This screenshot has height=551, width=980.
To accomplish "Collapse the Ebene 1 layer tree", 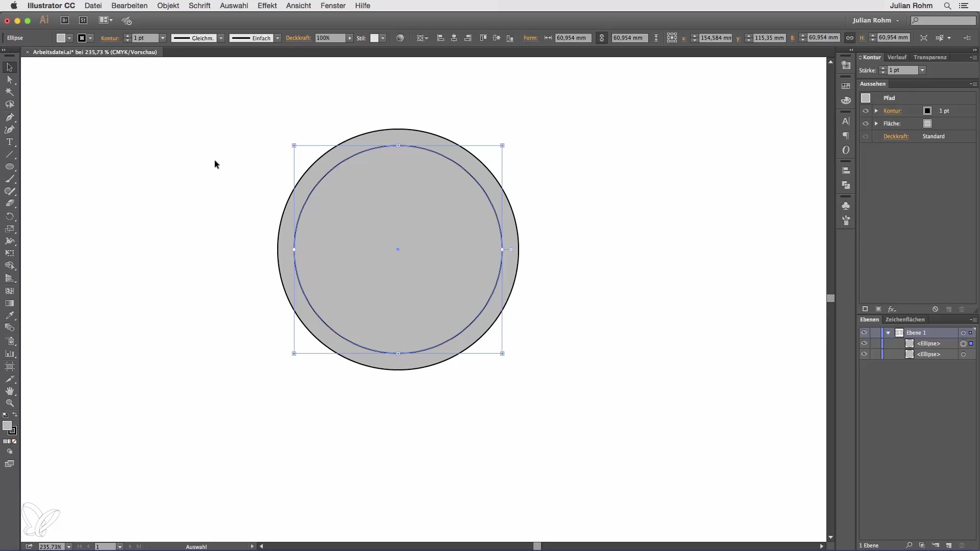I will click(x=889, y=333).
